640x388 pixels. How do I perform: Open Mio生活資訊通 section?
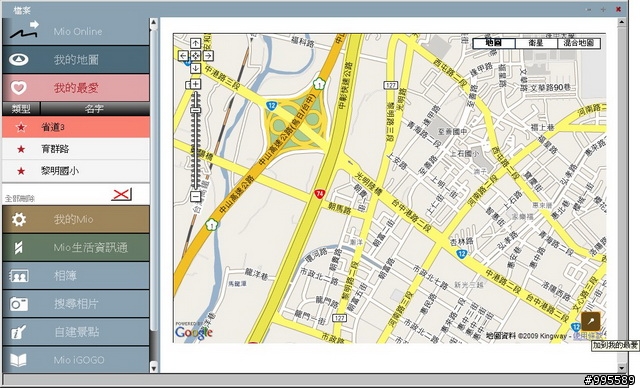point(76,247)
